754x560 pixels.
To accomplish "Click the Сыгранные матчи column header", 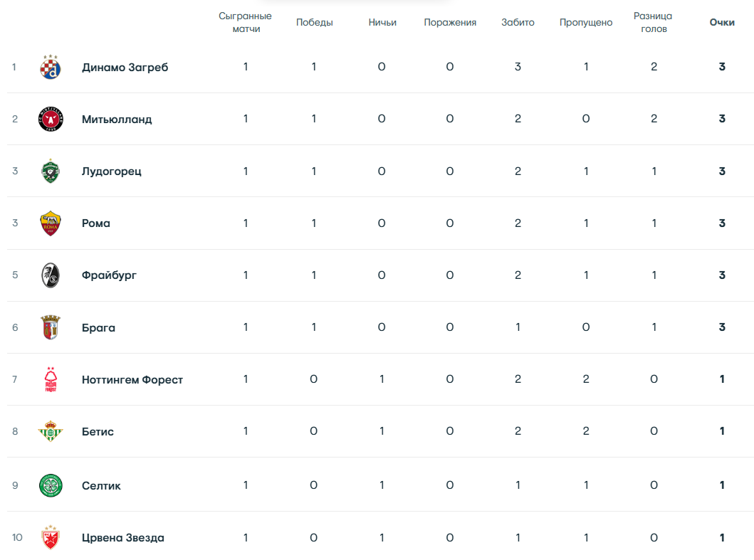I will (245, 22).
